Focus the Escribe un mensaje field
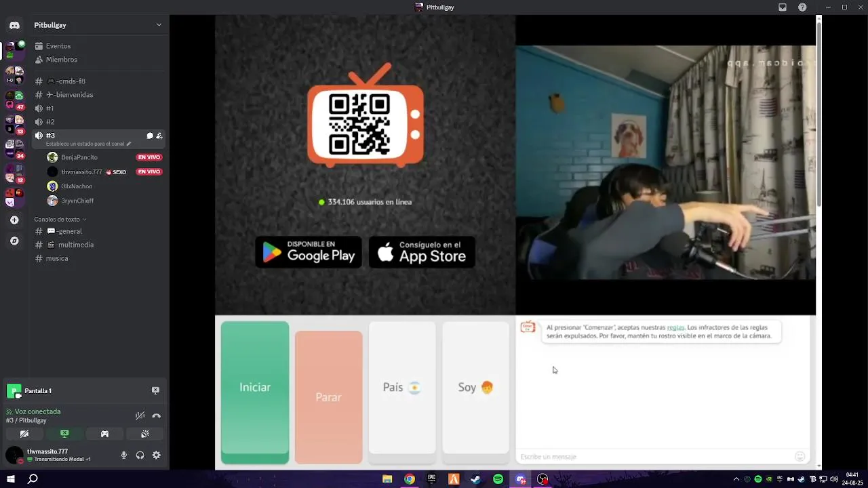This screenshot has height=488, width=868. click(x=654, y=457)
